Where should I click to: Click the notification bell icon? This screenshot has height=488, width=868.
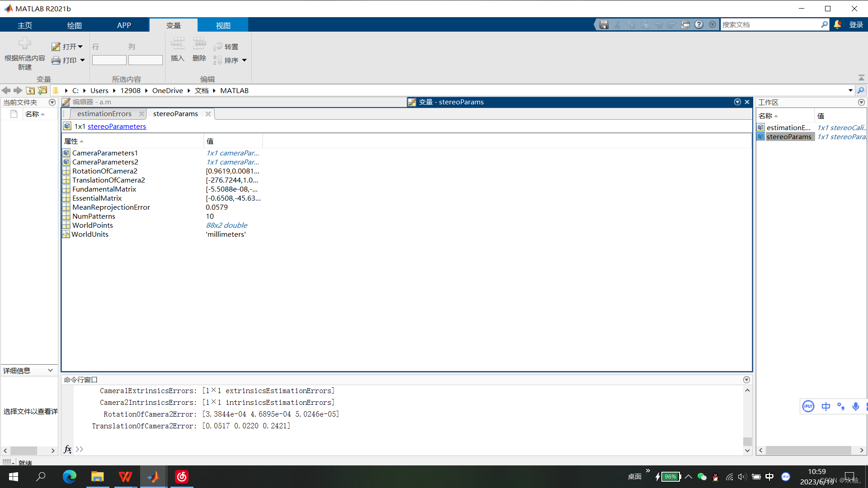tap(837, 25)
